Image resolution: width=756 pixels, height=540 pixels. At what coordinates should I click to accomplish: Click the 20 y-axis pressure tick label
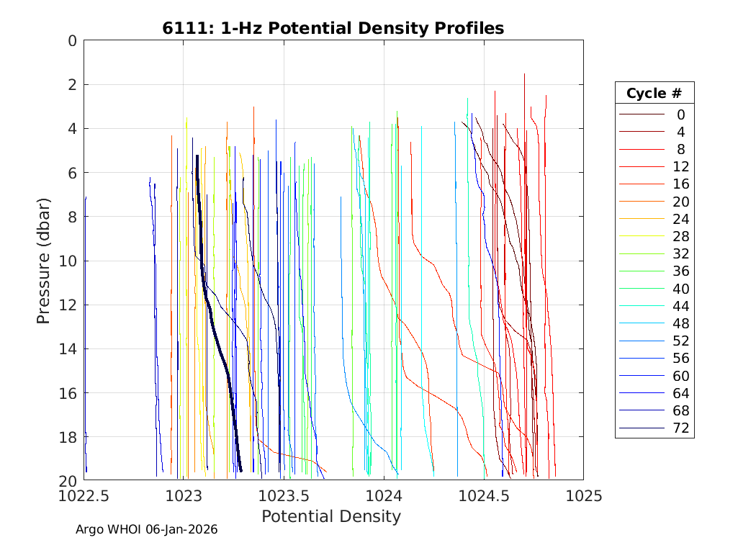click(x=68, y=480)
